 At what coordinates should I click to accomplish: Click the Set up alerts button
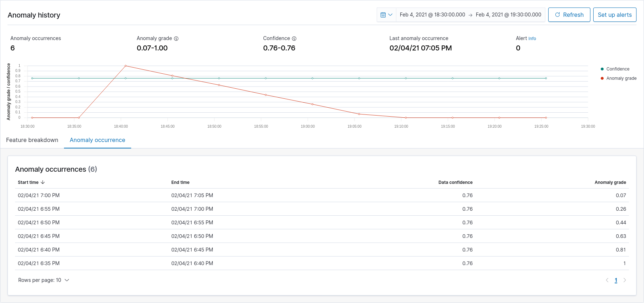615,15
